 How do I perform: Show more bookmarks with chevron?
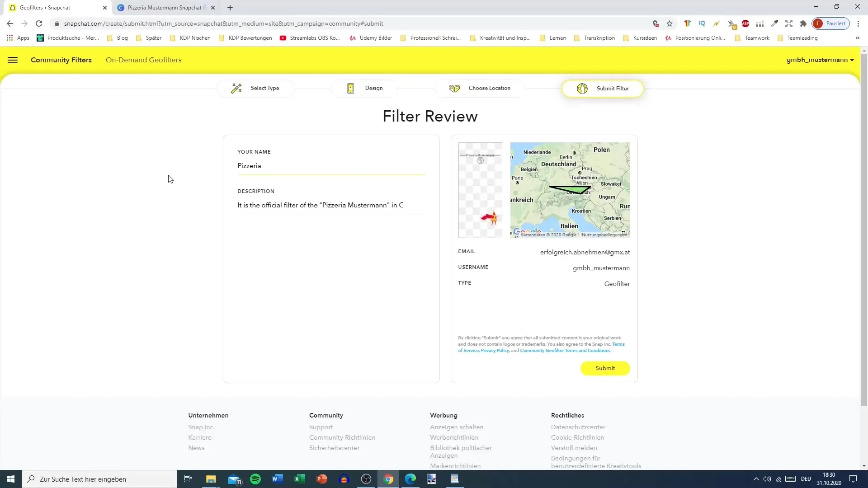(x=857, y=38)
